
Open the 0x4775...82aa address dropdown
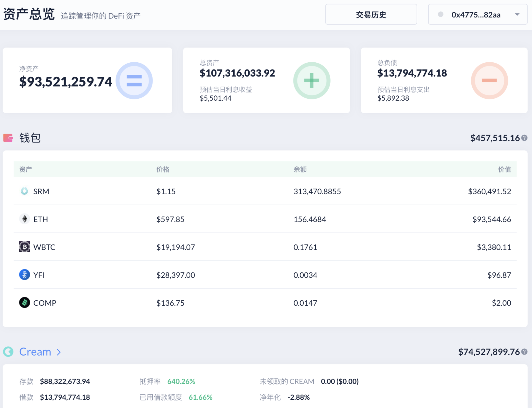pos(476,14)
